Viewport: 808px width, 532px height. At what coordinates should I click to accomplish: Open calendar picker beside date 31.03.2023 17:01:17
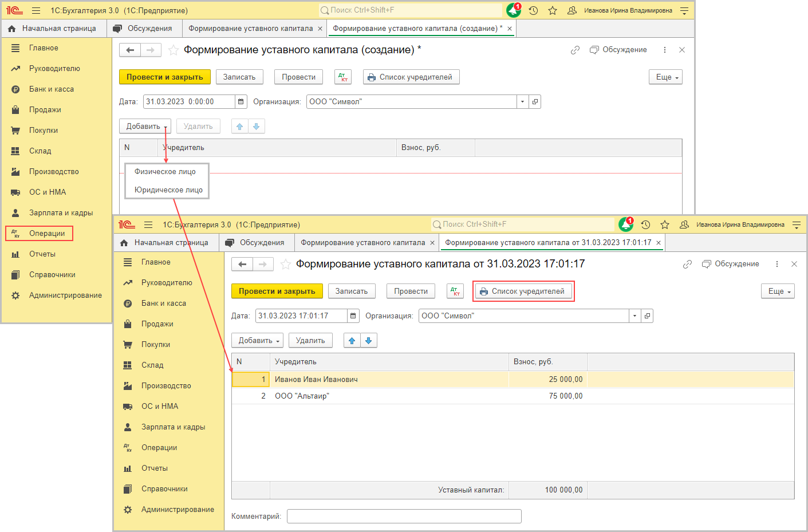click(353, 316)
